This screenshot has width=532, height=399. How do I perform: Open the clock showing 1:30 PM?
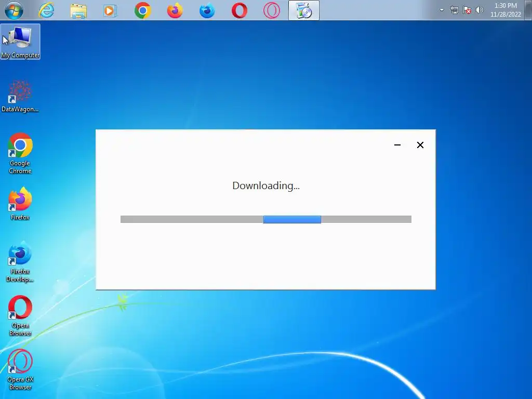tap(506, 10)
